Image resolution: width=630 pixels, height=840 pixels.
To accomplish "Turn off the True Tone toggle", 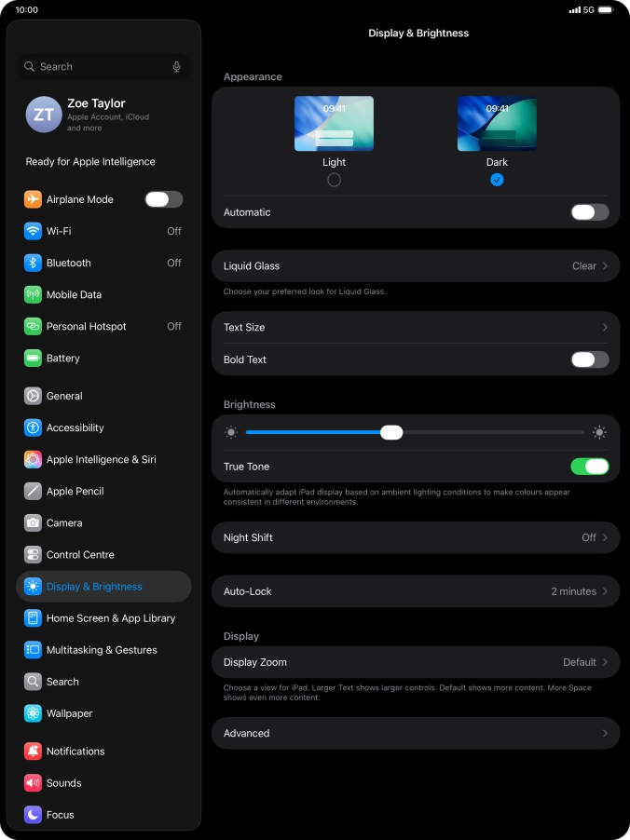I will [x=589, y=467].
